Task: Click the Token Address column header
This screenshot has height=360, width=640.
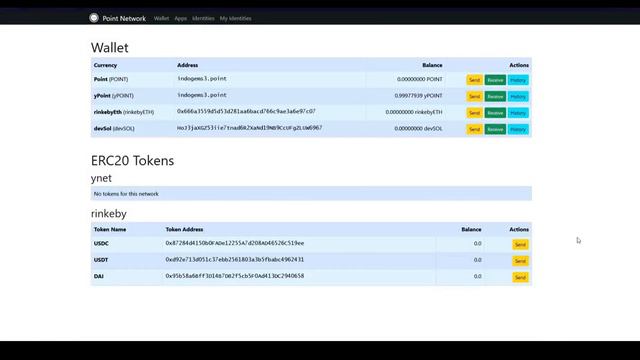Action: (x=184, y=229)
